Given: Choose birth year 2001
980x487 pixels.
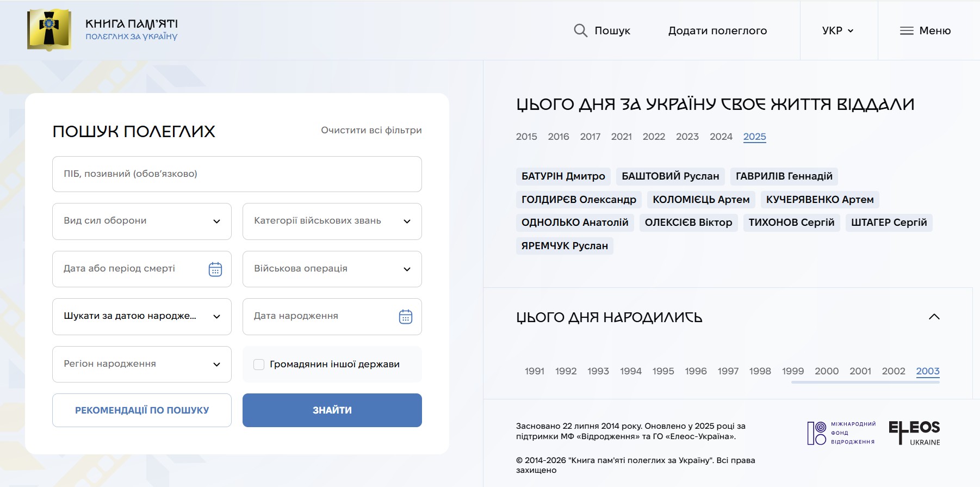Looking at the screenshot, I should (860, 371).
